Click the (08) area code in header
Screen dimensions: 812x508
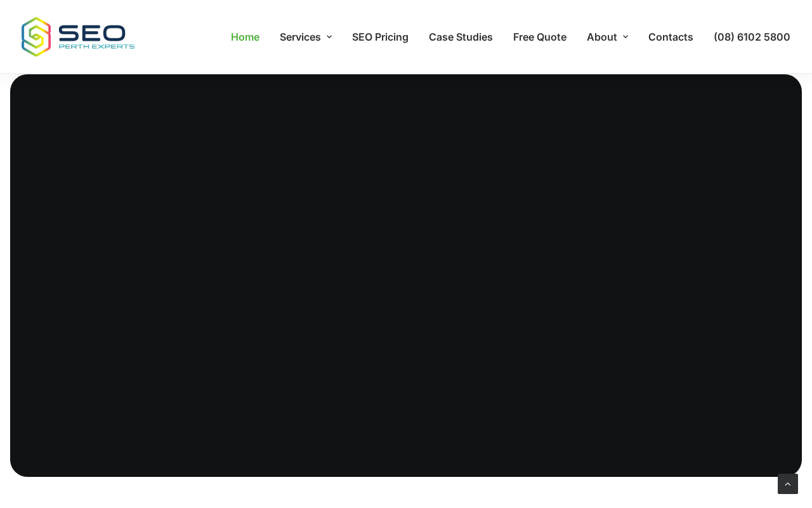[724, 37]
